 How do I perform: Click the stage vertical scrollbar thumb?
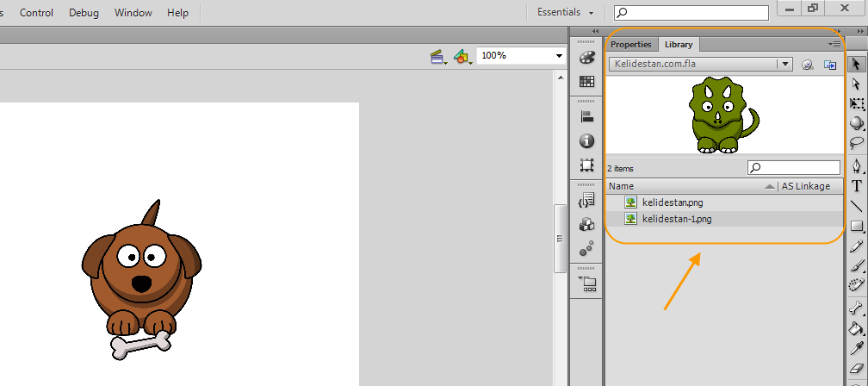[560, 239]
